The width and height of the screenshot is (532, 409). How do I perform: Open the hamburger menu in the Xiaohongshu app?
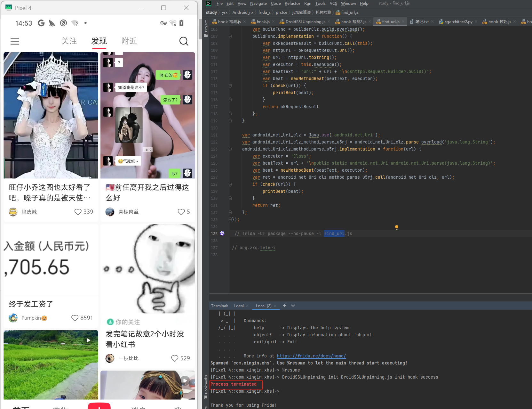tap(15, 41)
